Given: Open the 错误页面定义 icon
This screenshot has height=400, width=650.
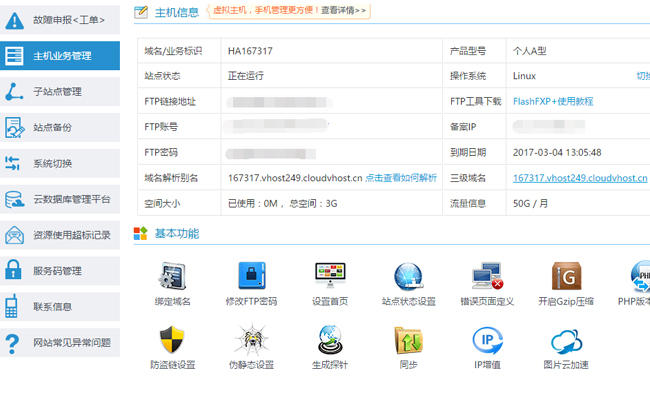Looking at the screenshot, I should (x=487, y=277).
